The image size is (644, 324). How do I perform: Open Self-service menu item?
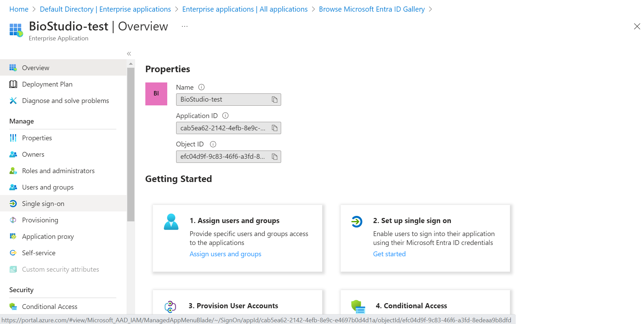pyautogui.click(x=63, y=253)
